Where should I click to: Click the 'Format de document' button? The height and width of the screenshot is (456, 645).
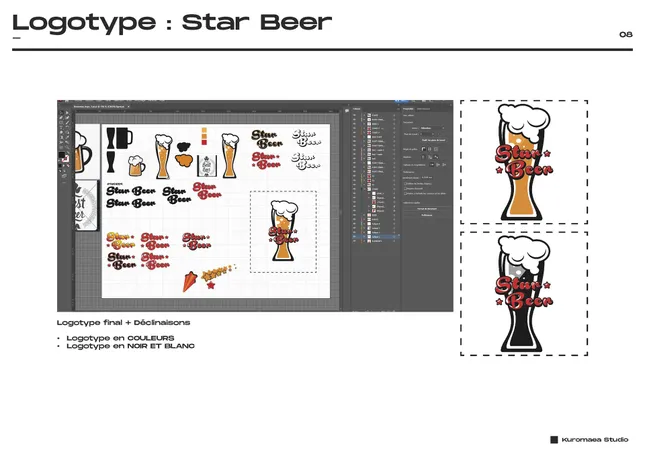pos(427,208)
